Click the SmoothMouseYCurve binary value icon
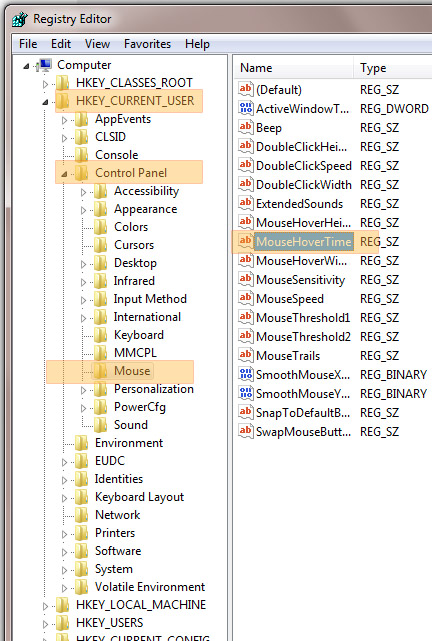The width and height of the screenshot is (432, 641). (x=245, y=393)
